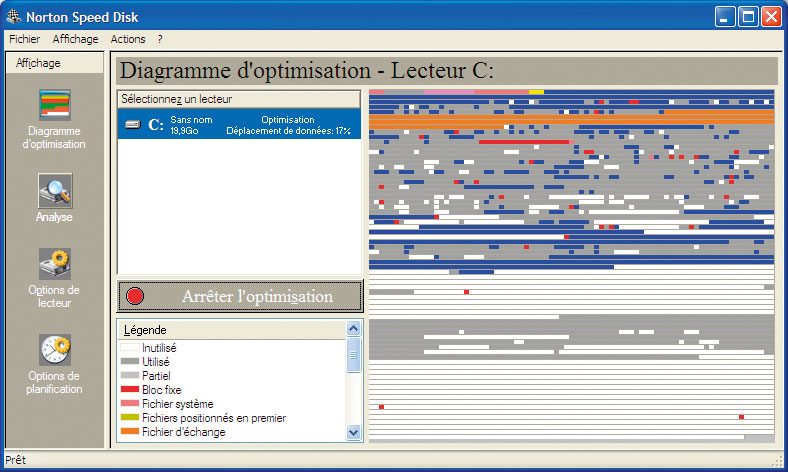Screen dimensions: 788x472
Task: Click the Inutilisé white legend swatch
Action: pyautogui.click(x=130, y=347)
